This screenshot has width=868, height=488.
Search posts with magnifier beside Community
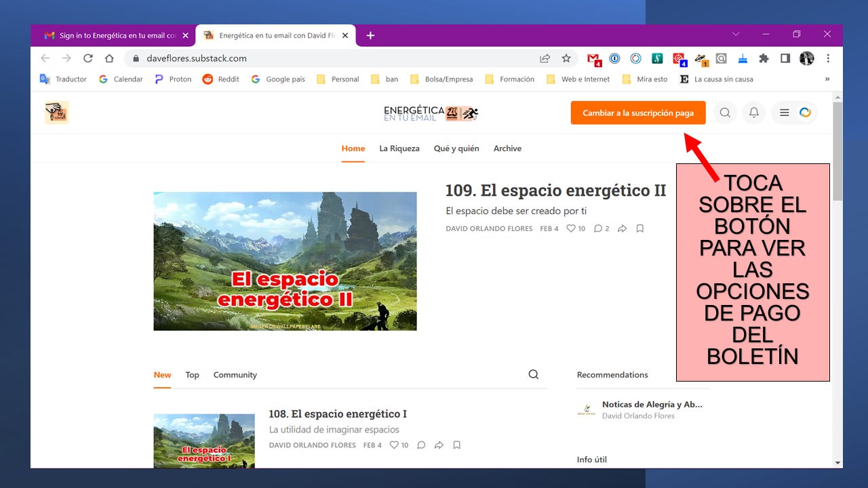(534, 374)
